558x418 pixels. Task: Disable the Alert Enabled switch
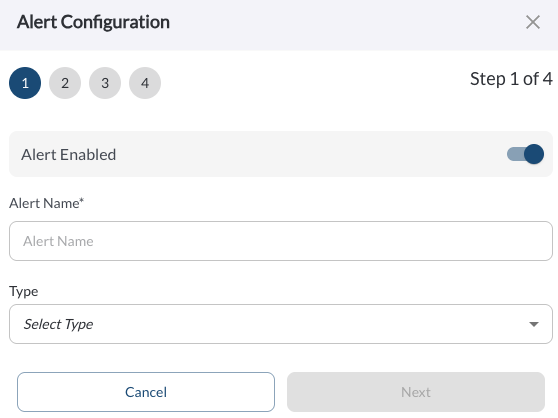click(525, 154)
